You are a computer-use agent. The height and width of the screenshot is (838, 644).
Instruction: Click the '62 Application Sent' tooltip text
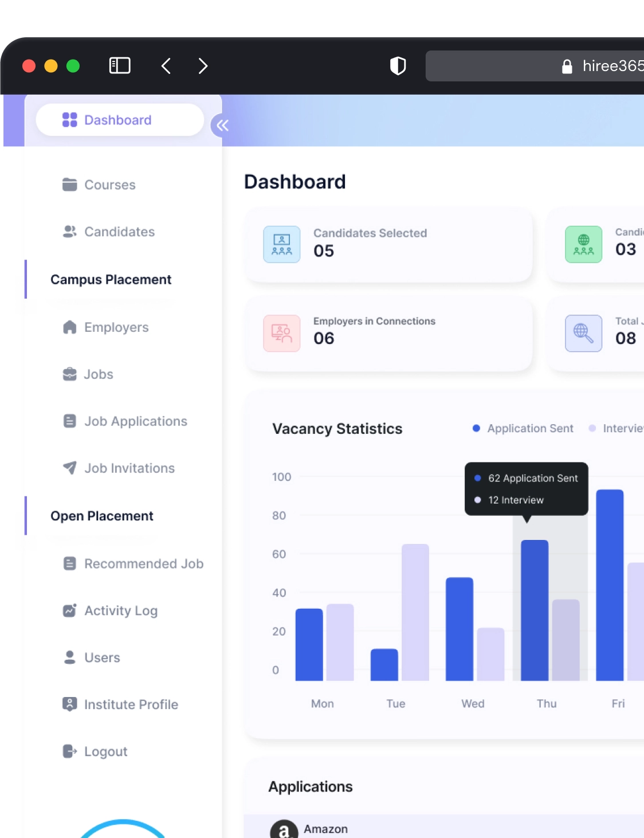pyautogui.click(x=533, y=478)
